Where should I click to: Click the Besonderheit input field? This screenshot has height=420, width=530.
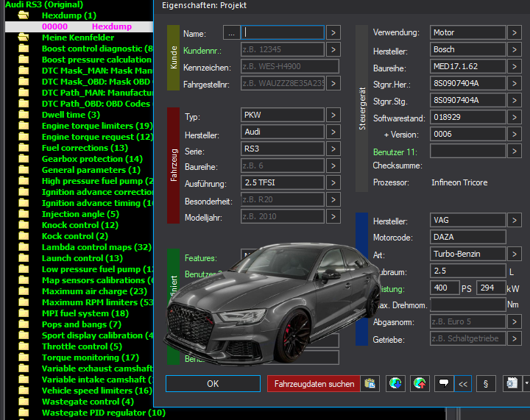283,199
